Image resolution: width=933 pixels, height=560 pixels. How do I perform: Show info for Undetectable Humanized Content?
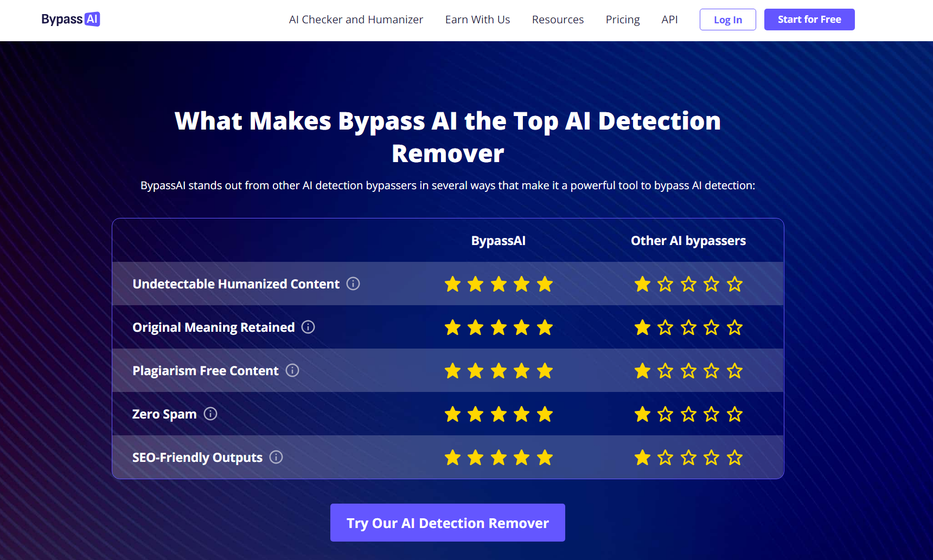(353, 284)
